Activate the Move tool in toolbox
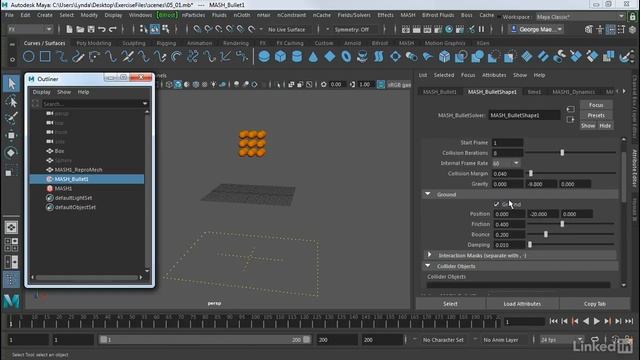The image size is (640, 360). click(11, 135)
